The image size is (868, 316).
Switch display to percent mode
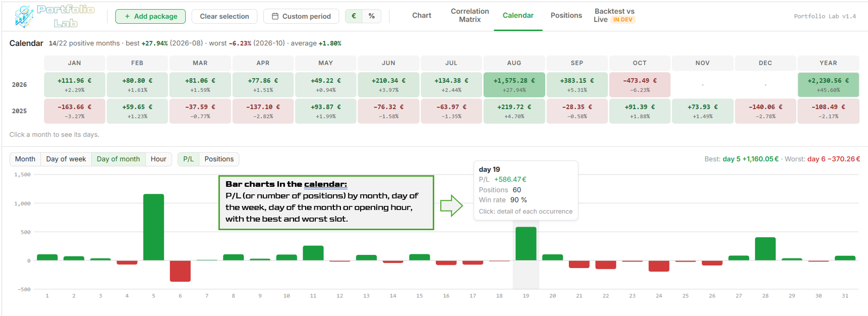tap(372, 16)
